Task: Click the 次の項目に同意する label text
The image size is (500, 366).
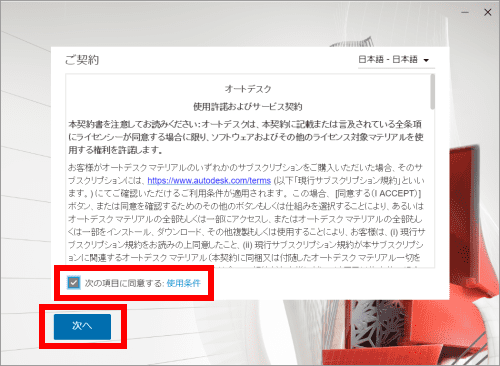Action: [x=124, y=283]
